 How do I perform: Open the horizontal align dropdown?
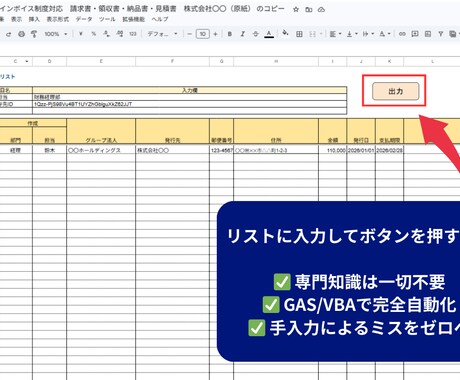(x=335, y=34)
